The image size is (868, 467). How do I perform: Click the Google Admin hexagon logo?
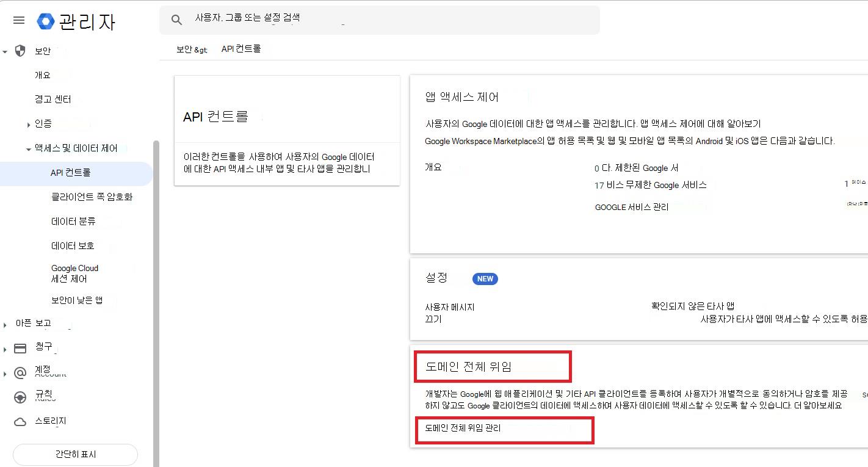46,21
